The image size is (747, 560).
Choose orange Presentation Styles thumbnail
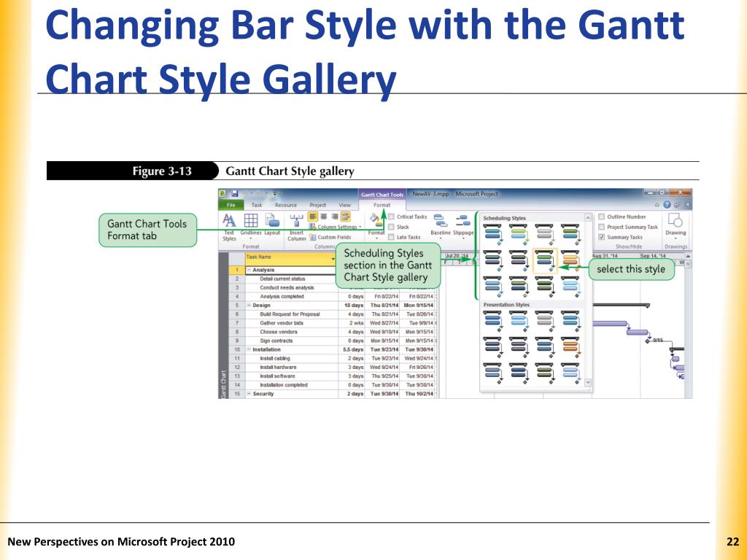tap(570, 347)
